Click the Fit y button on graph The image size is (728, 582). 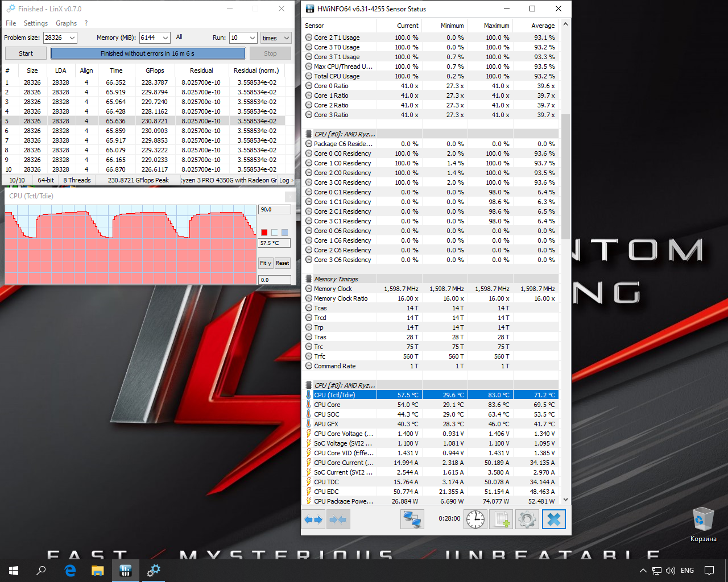coord(266,263)
